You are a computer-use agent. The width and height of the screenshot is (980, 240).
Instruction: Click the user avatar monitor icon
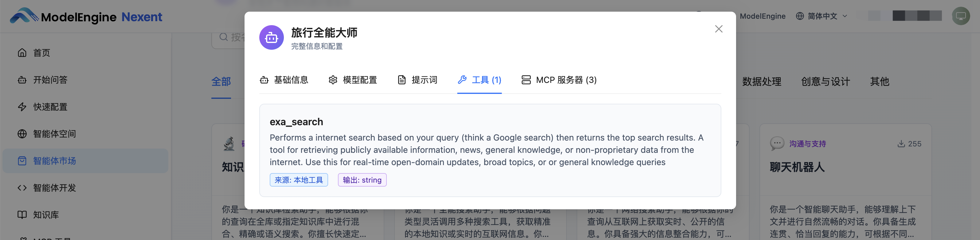point(961,16)
